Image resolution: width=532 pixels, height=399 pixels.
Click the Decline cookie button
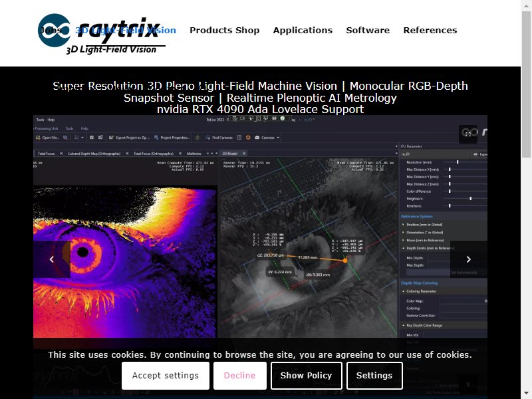(x=240, y=376)
